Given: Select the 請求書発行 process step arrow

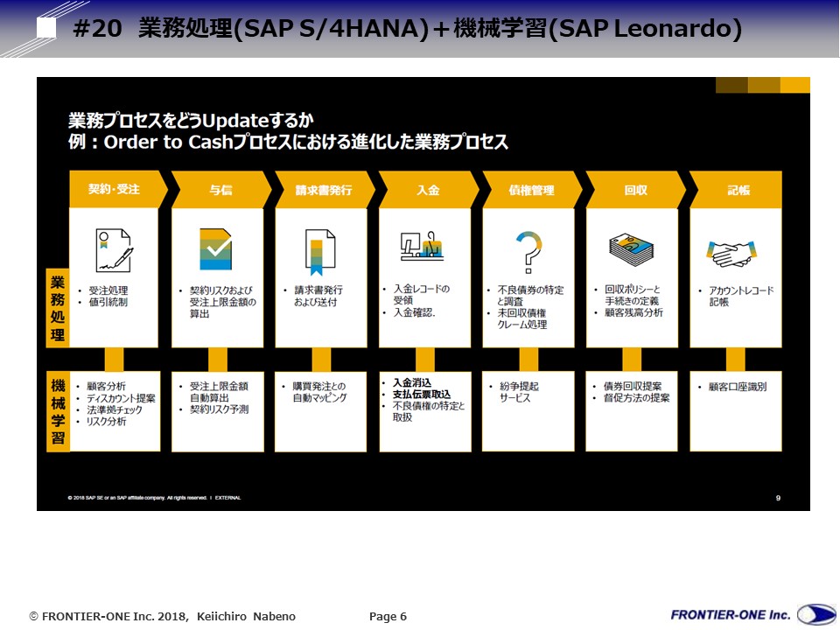Looking at the screenshot, I should pos(324,189).
